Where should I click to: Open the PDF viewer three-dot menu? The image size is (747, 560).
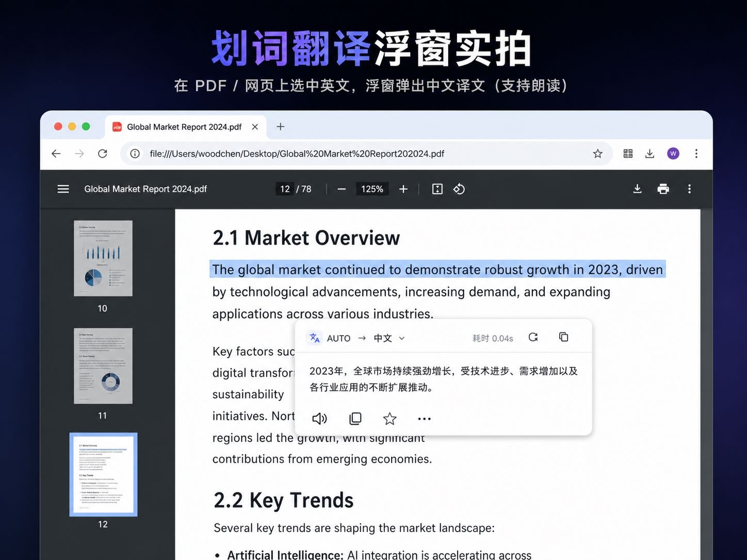tap(689, 189)
